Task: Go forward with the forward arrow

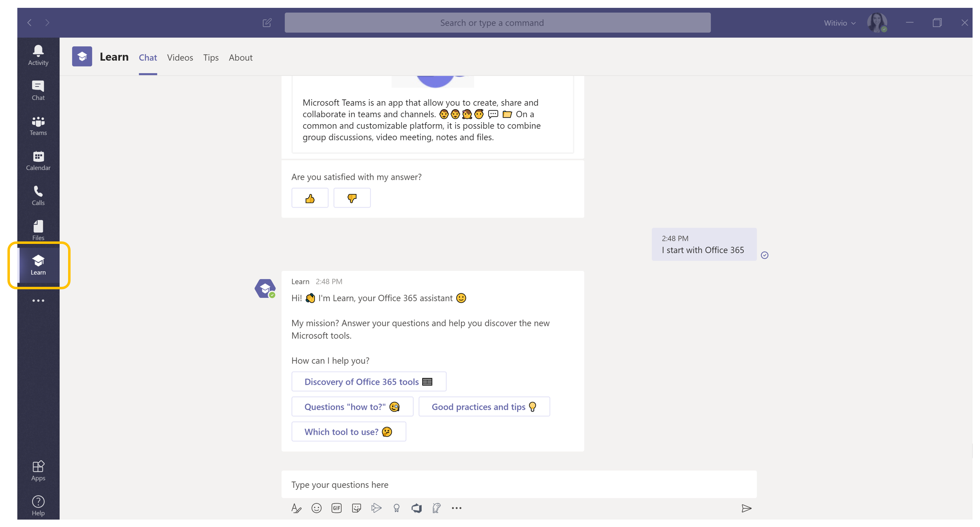Action: [x=47, y=22]
